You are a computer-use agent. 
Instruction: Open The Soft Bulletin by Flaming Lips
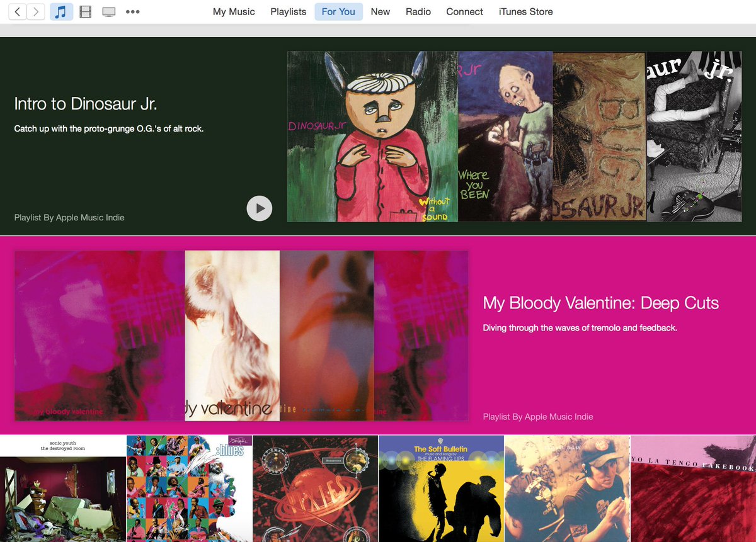(441, 488)
